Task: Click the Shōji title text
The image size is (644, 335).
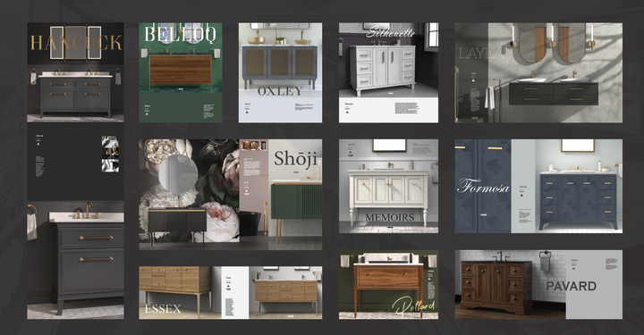Action: tap(295, 158)
